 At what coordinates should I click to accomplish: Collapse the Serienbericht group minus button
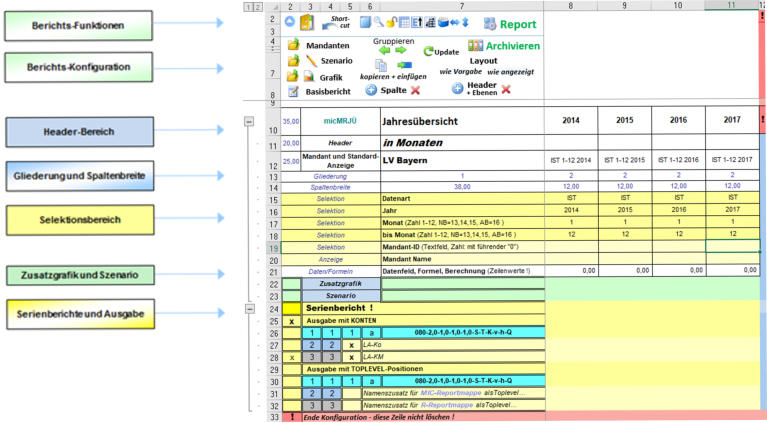(249, 309)
